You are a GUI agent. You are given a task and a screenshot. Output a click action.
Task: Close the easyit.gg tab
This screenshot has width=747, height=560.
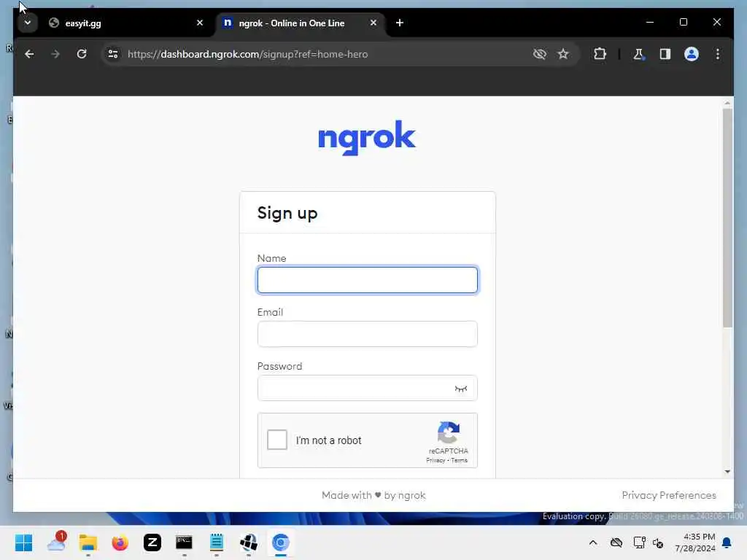[x=200, y=23]
